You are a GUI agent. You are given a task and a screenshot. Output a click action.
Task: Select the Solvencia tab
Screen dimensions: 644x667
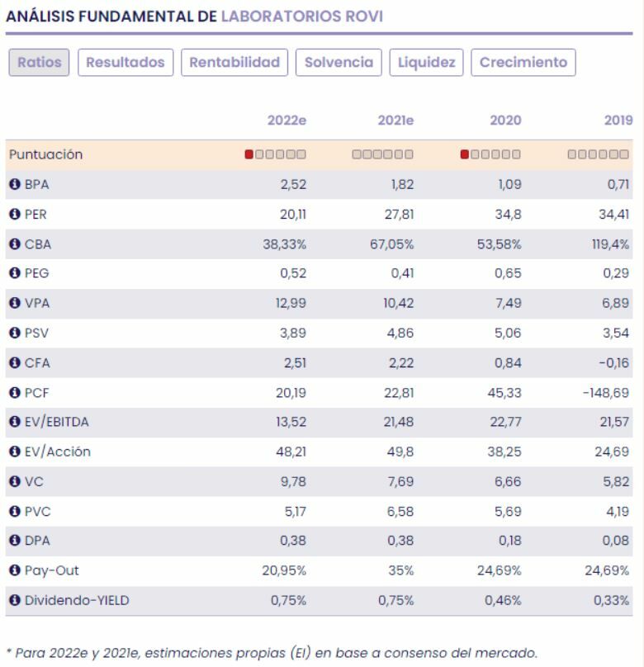coord(339,63)
